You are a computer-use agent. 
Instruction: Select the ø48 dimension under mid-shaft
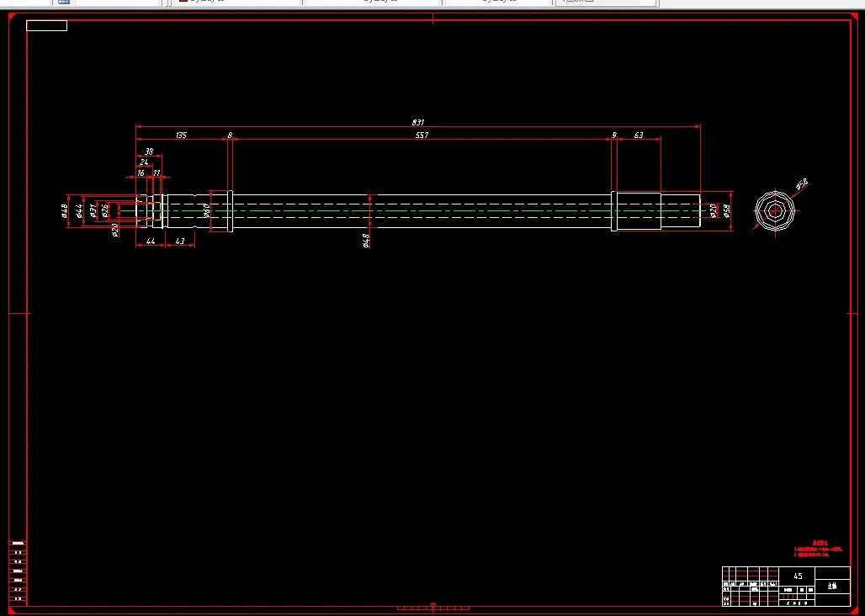point(365,241)
